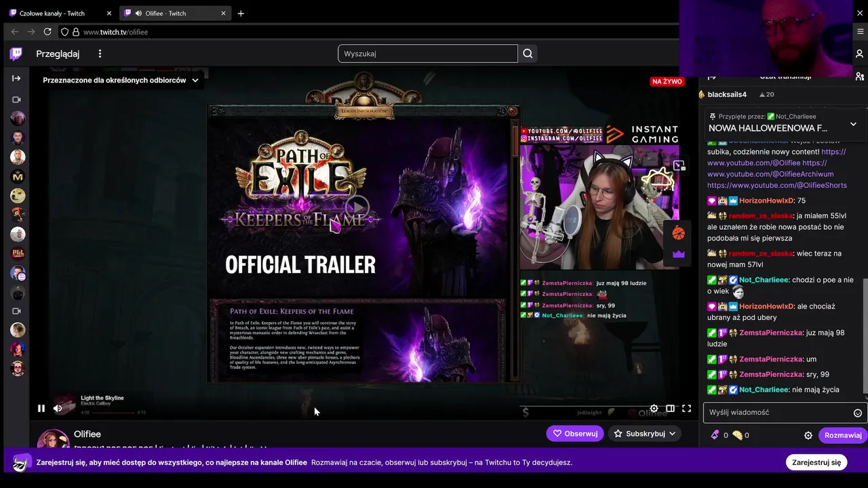This screenshot has height=488, width=868.
Task: Open the youtube.com/@OlifieeArchiwum link in chat
Action: 770,174
